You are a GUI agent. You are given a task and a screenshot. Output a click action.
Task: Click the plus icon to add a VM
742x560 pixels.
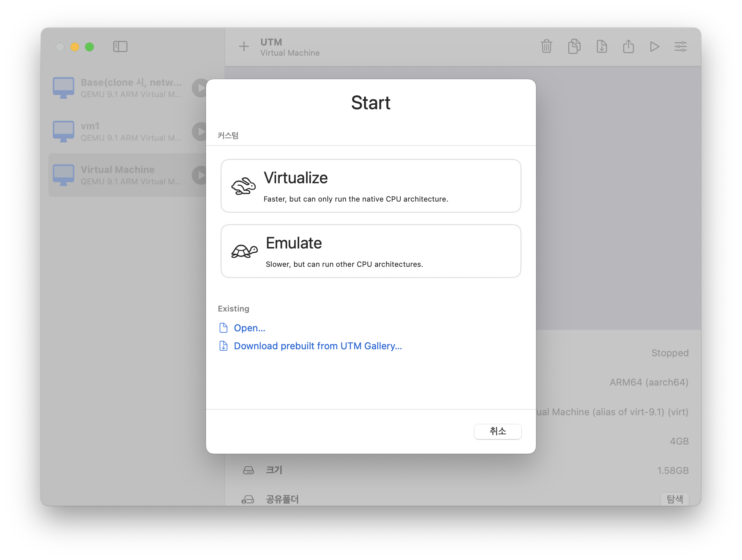pyautogui.click(x=244, y=47)
